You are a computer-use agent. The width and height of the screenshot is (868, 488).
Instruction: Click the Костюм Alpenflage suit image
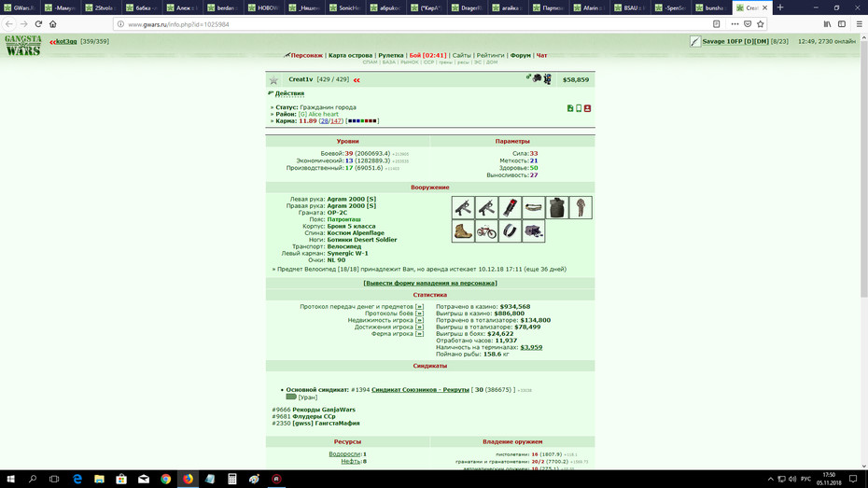(x=581, y=207)
